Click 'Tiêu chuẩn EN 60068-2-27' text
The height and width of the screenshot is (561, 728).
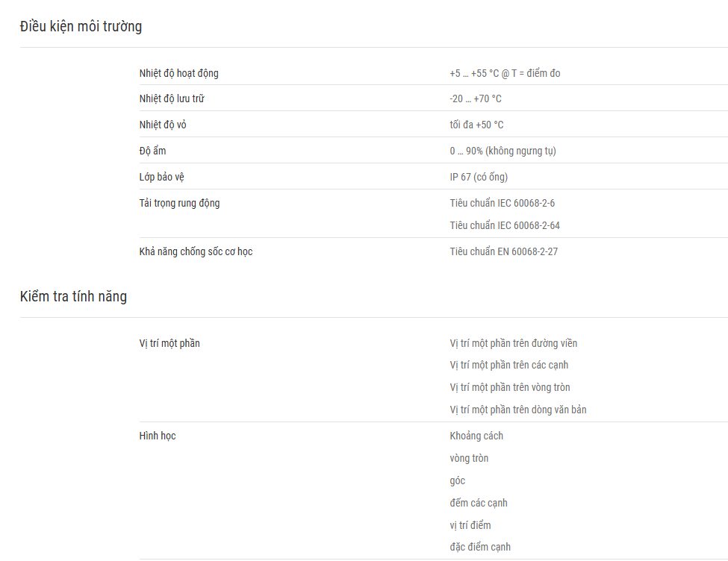504,251
